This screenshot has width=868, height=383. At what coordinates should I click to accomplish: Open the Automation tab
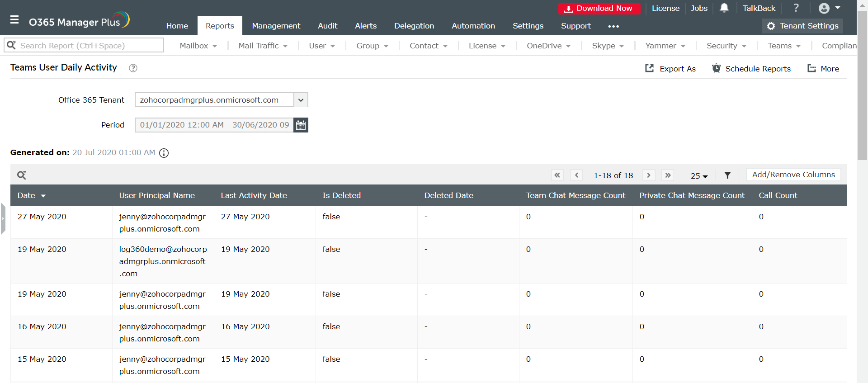coord(473,26)
